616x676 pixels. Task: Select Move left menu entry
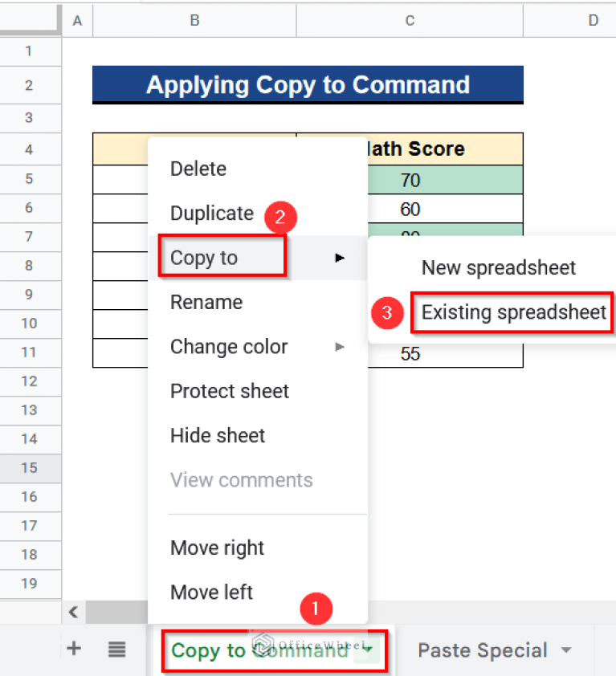point(211,593)
